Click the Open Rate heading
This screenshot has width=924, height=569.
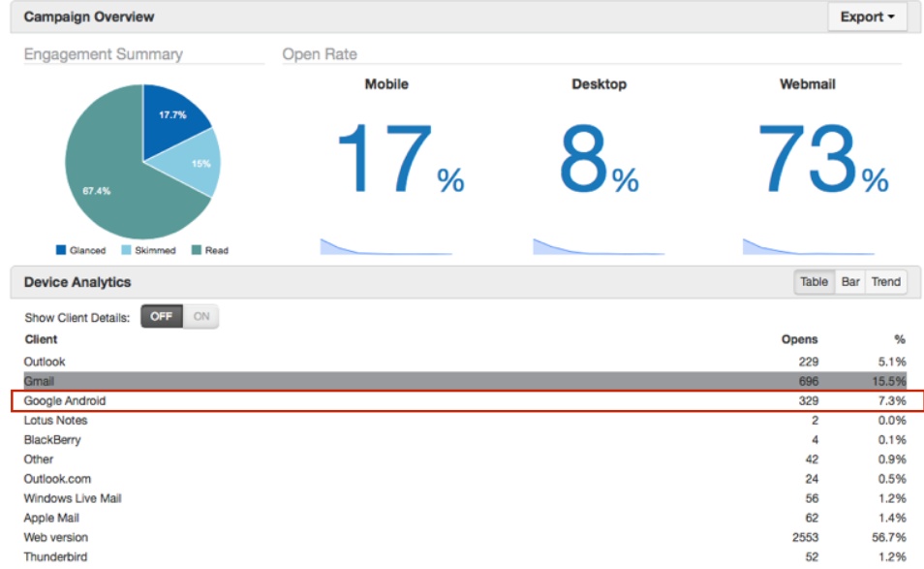pos(320,54)
